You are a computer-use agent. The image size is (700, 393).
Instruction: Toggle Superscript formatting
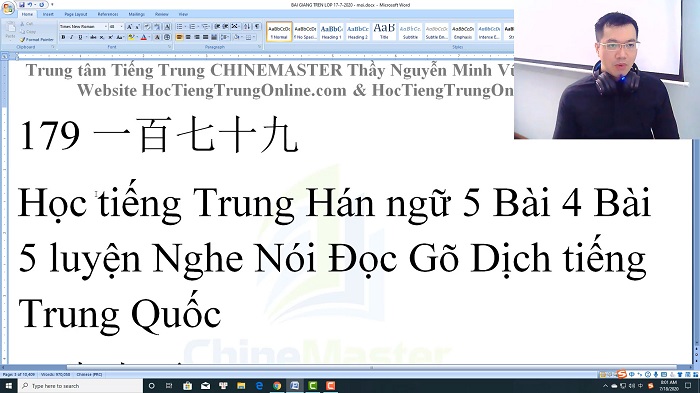(110, 37)
